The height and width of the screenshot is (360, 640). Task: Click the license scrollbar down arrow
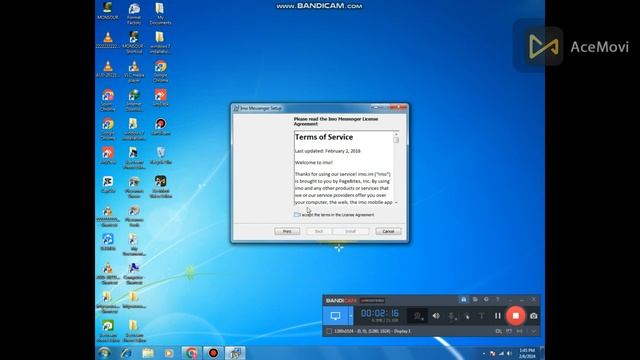point(396,202)
